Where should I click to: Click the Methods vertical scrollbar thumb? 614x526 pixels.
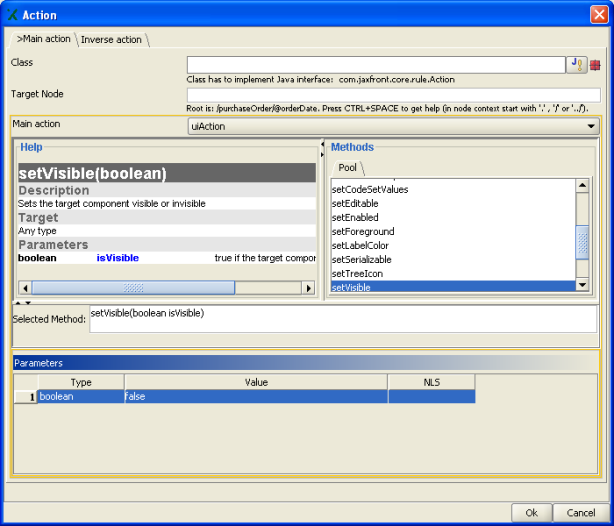pyautogui.click(x=582, y=242)
